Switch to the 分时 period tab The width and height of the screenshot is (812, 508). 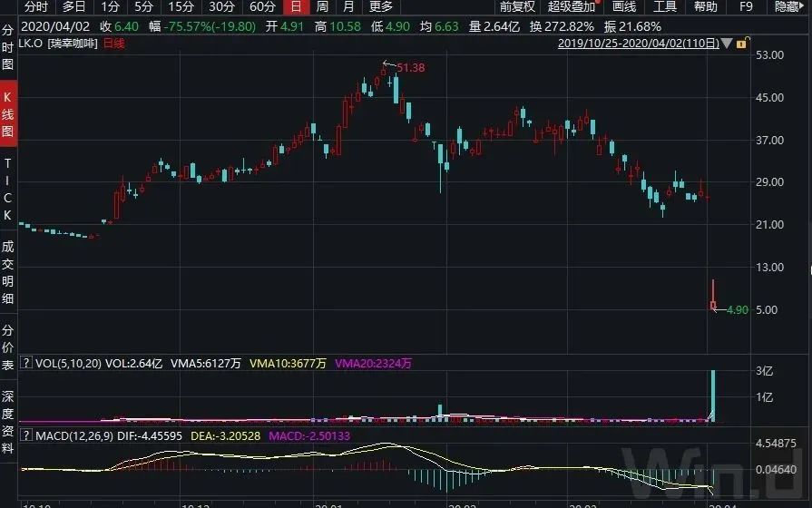pos(36,6)
